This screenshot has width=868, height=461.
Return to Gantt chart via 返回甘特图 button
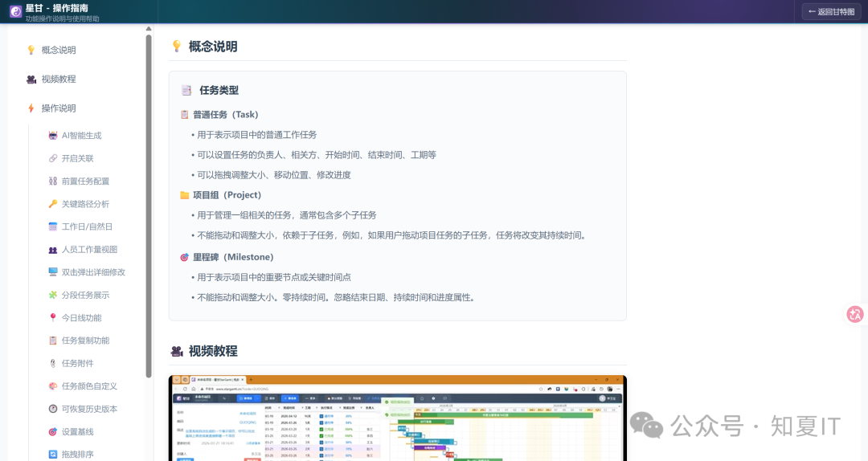(831, 11)
